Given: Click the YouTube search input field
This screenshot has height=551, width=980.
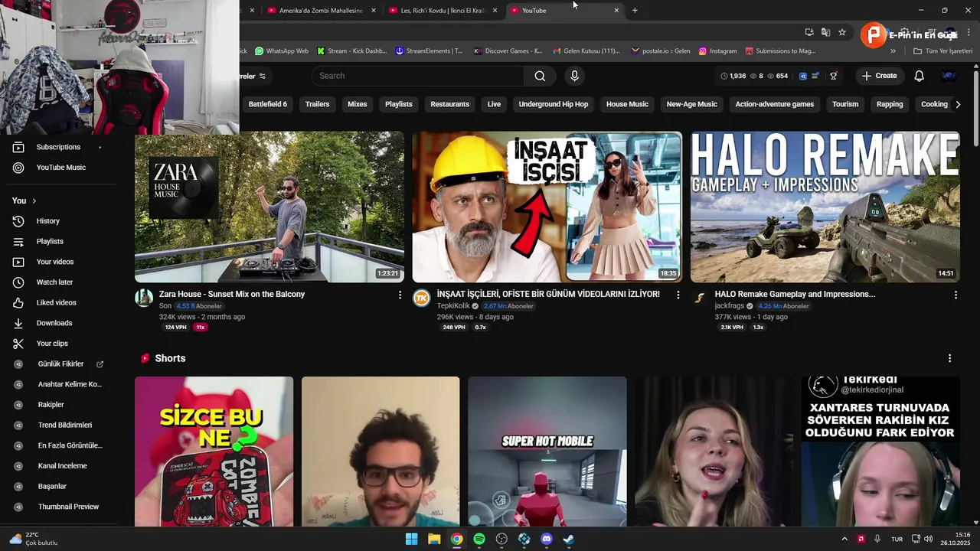Looking at the screenshot, I should tap(417, 76).
